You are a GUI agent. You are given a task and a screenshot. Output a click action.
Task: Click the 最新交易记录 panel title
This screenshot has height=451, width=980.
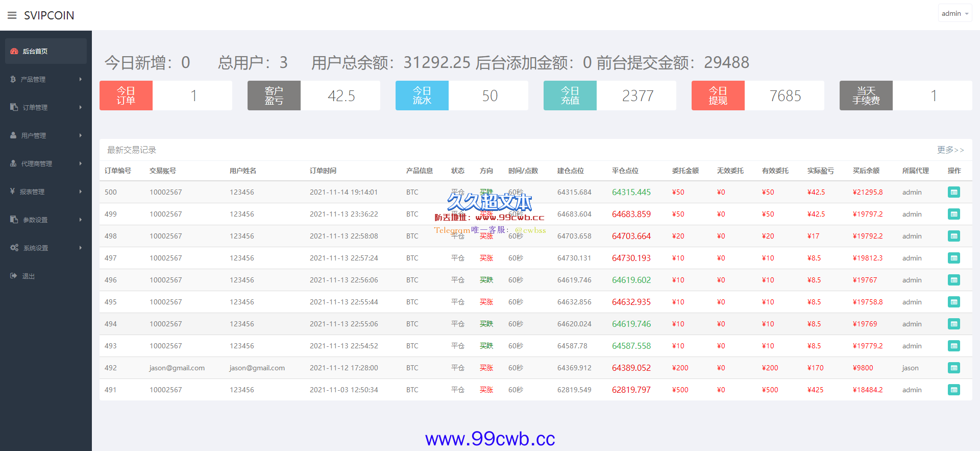point(132,150)
